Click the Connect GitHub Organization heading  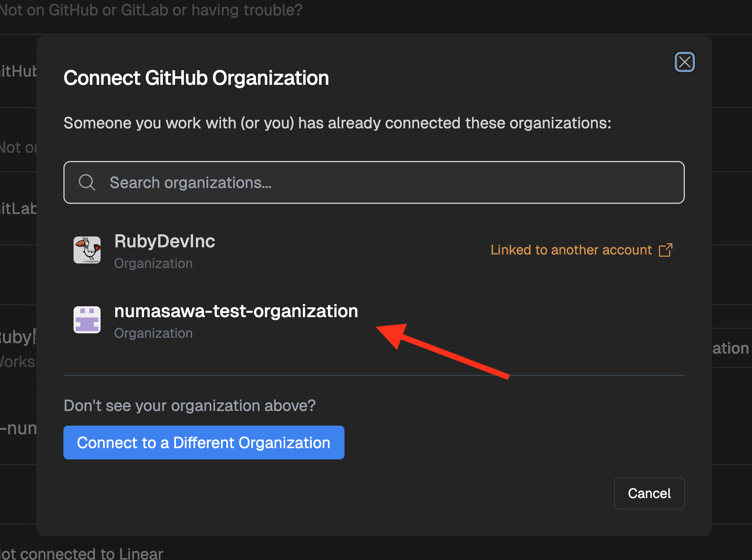(x=196, y=78)
